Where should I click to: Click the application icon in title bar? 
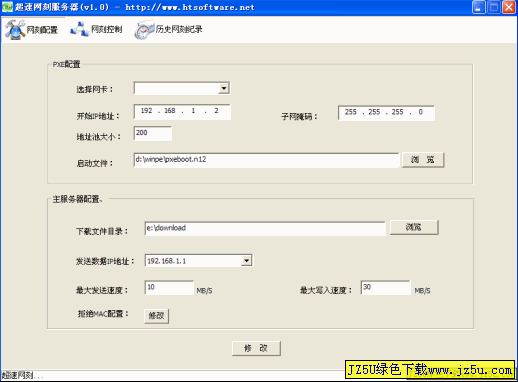pyautogui.click(x=7, y=7)
